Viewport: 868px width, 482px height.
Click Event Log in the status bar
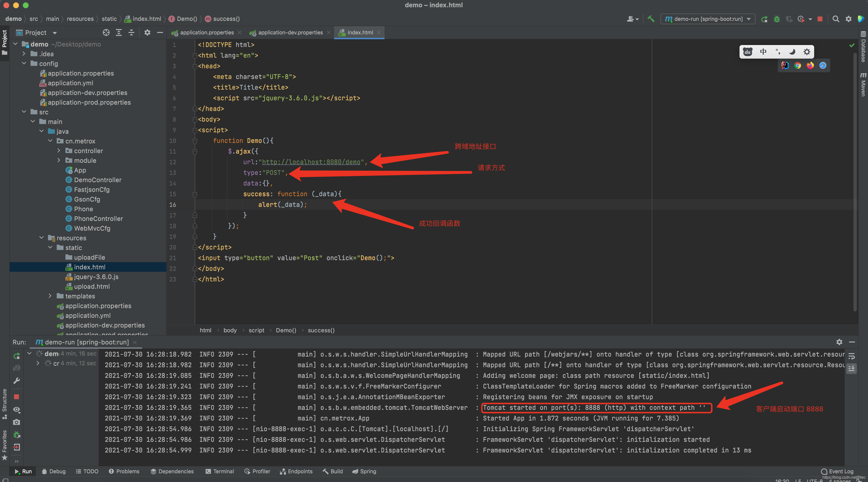(837, 471)
